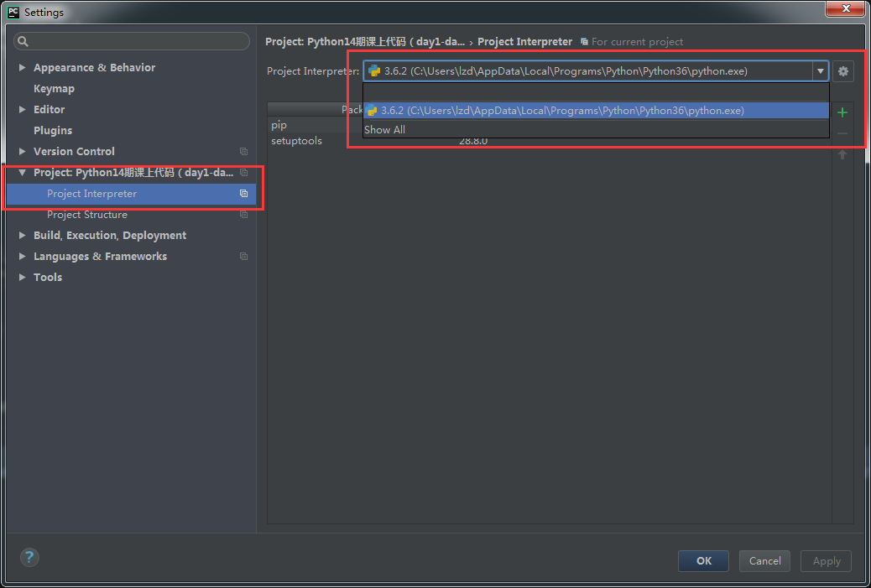Collapse the Project Python14 node
This screenshot has width=871, height=588.
tap(22, 173)
